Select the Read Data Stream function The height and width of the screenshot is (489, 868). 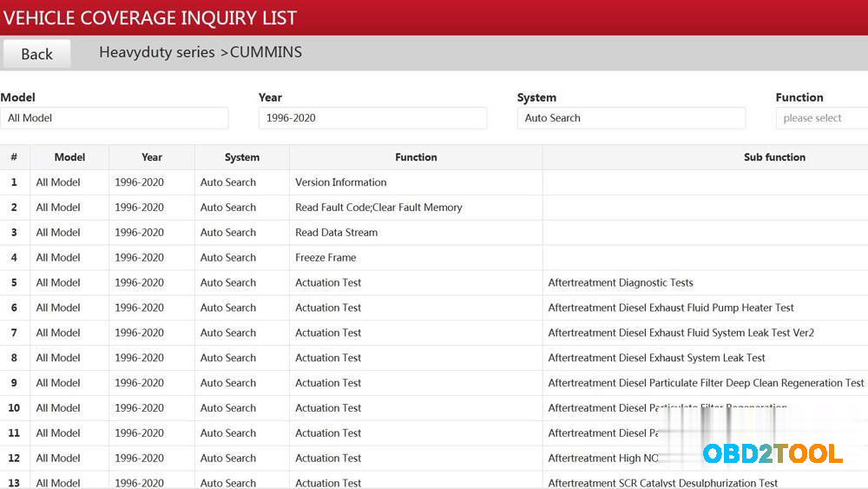[336, 233]
